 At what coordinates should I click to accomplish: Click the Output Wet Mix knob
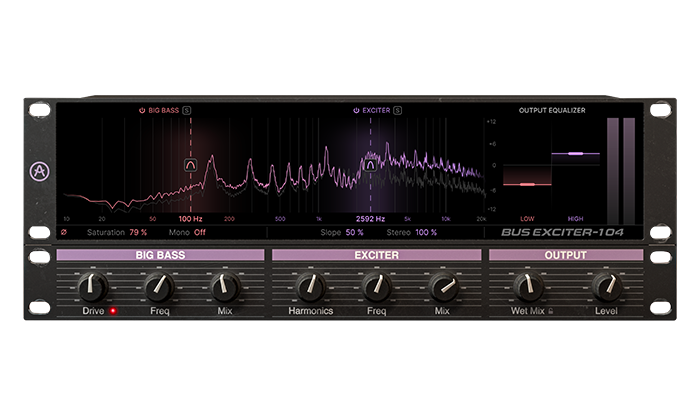[528, 287]
